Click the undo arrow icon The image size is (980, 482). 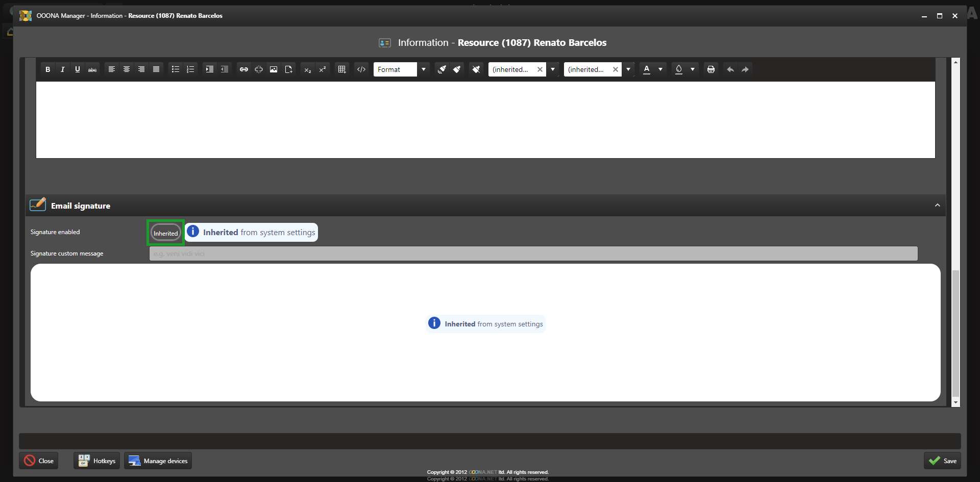coord(730,69)
